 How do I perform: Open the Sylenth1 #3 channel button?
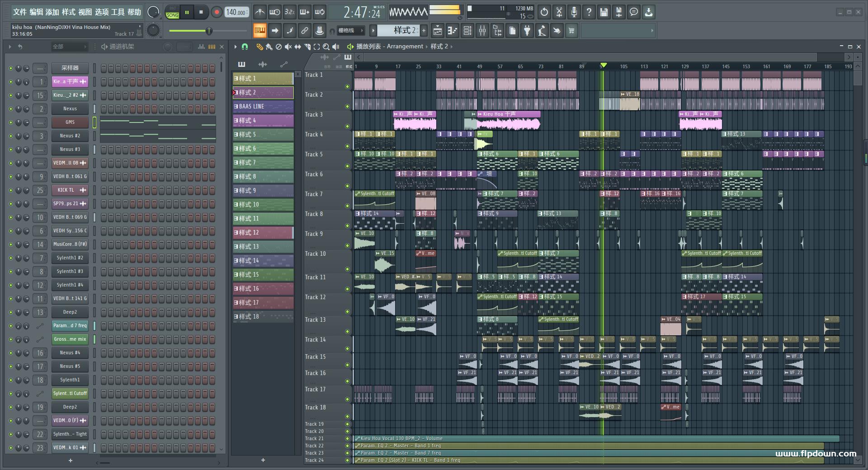point(70,272)
